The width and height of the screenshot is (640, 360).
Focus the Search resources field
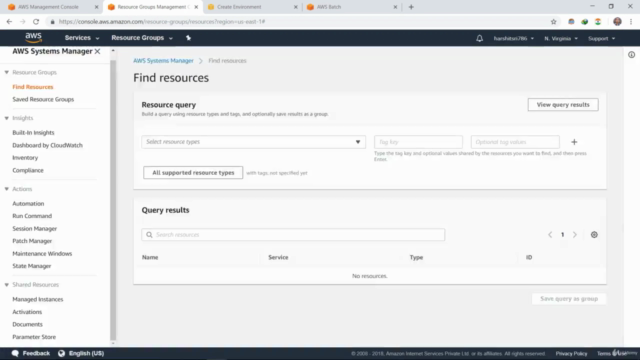[x=293, y=235]
